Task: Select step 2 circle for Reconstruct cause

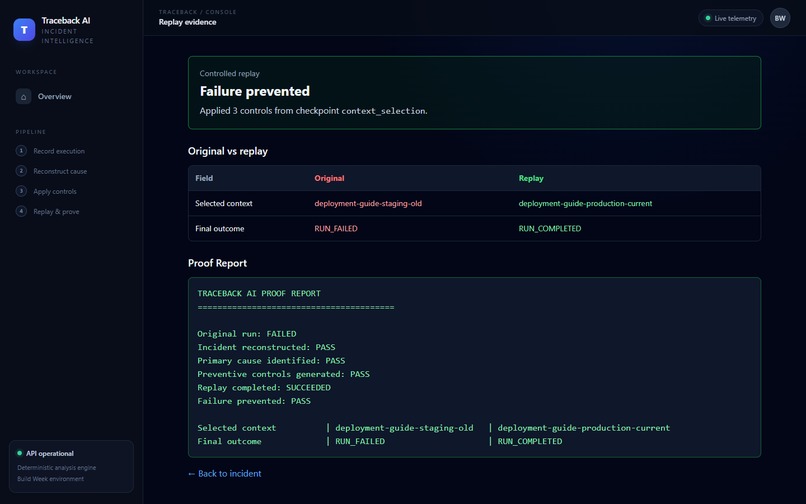Action: [x=21, y=171]
